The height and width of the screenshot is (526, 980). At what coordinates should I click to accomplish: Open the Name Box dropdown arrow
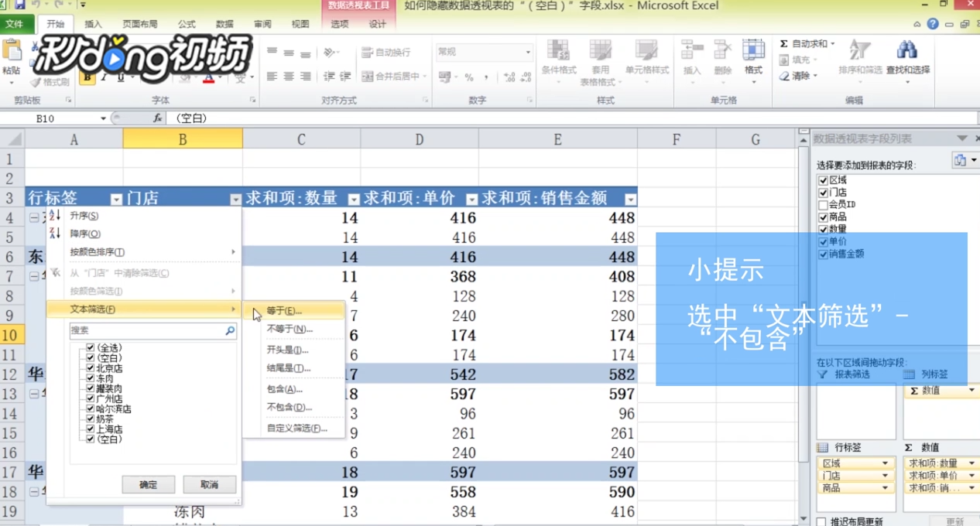[103, 118]
